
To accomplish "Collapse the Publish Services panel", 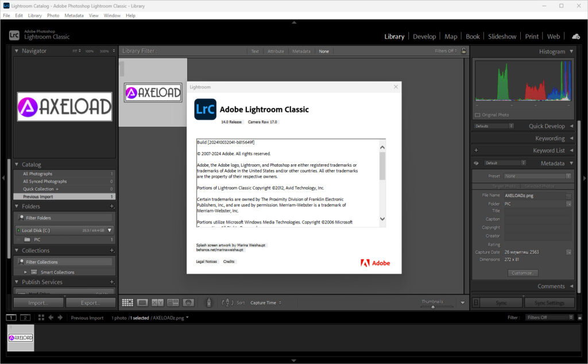I will 17,282.
